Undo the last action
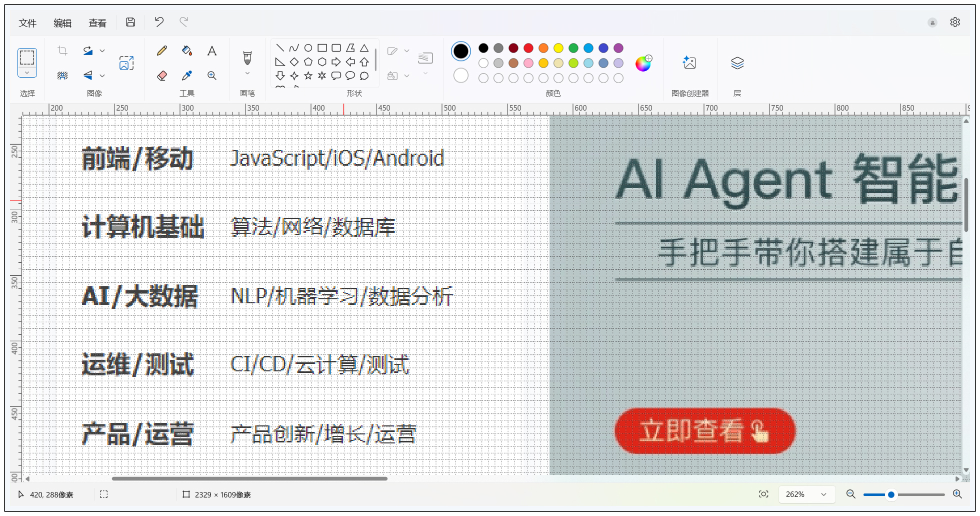Image resolution: width=980 pixels, height=516 pixels. point(159,22)
